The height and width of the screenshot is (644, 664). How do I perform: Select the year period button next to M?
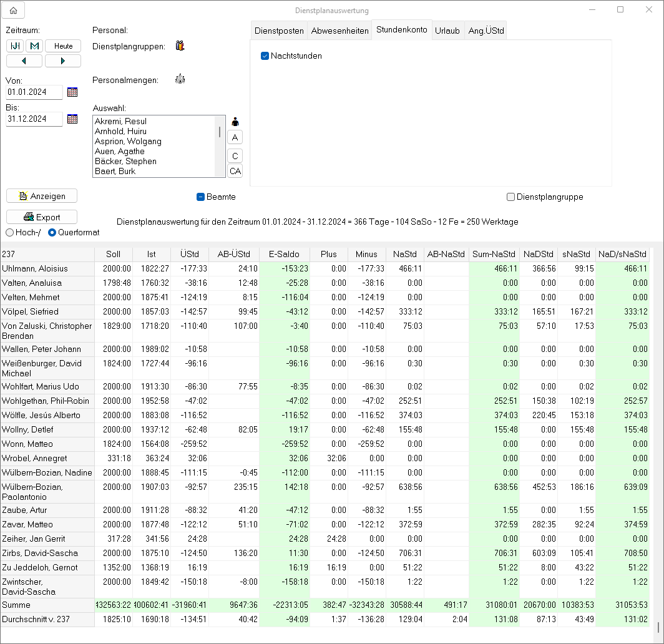15,46
